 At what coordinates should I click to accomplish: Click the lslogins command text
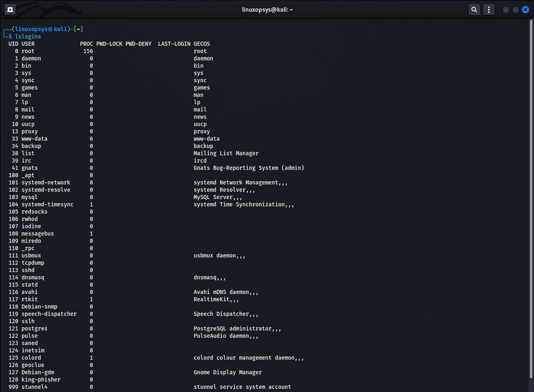click(28, 36)
